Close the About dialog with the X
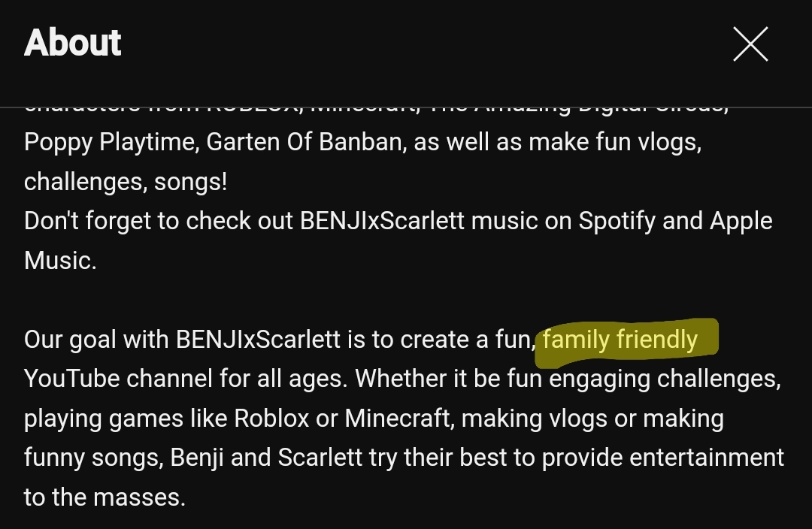Screen dimensions: 812x529 750,44
